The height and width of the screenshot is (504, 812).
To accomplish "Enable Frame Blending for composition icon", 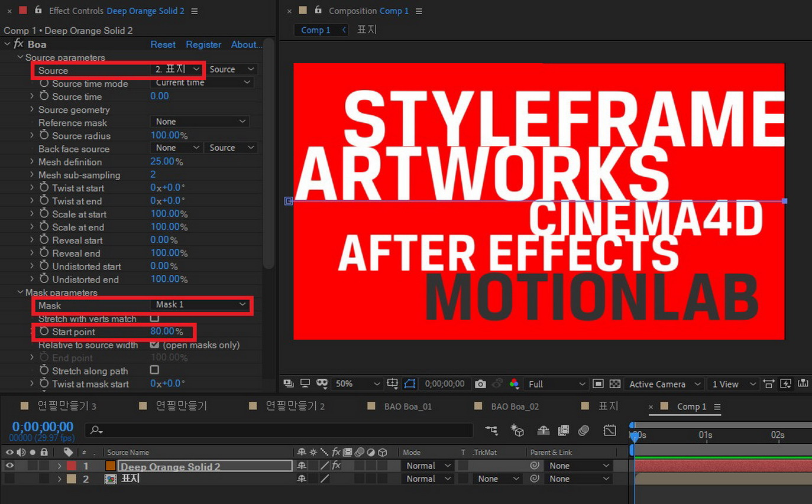I will 563,430.
